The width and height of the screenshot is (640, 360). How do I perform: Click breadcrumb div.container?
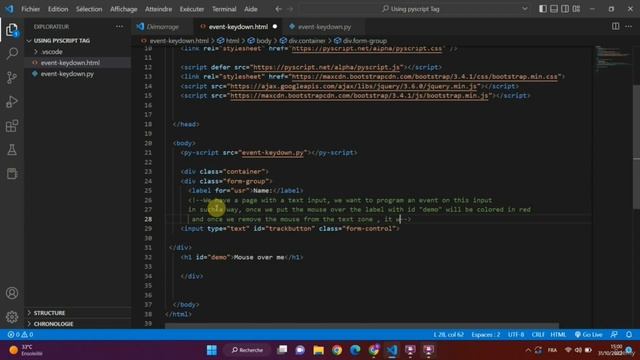tap(307, 41)
